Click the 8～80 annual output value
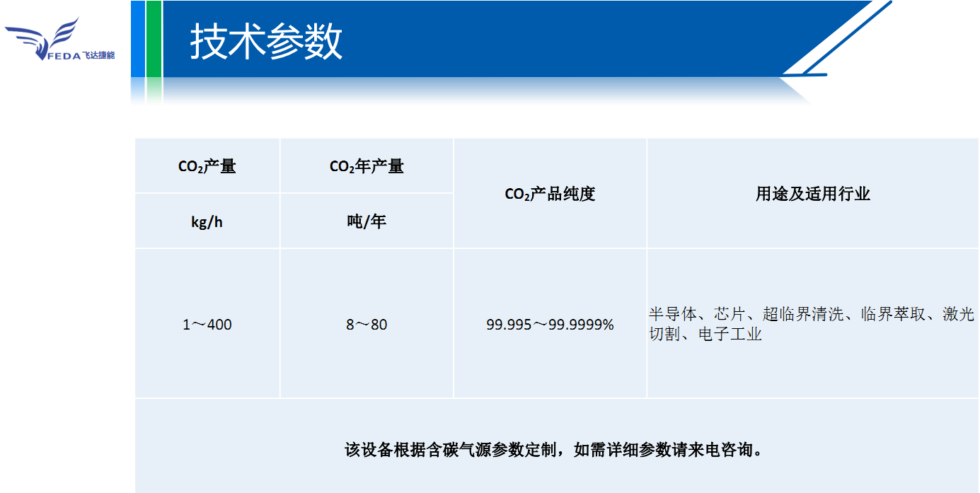The image size is (980, 493). (367, 325)
